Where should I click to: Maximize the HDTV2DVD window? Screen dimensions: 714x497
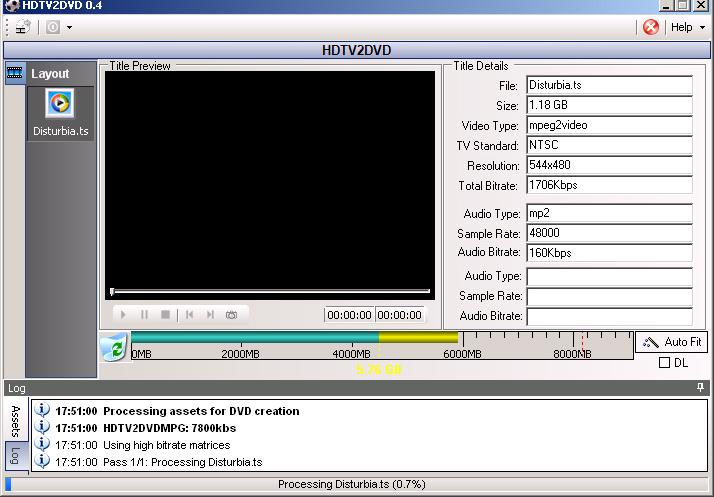coord(683,5)
